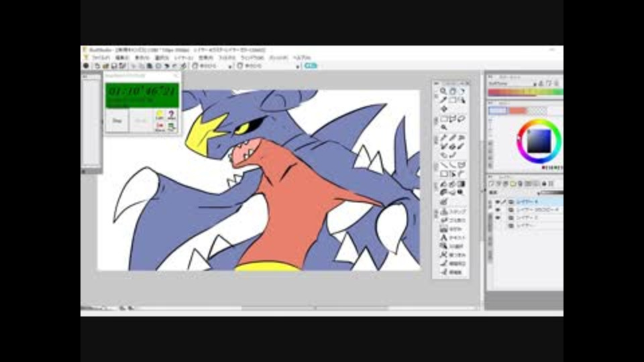This screenshot has width=644, height=362.
Task: Open the View menu
Action: pos(142,58)
